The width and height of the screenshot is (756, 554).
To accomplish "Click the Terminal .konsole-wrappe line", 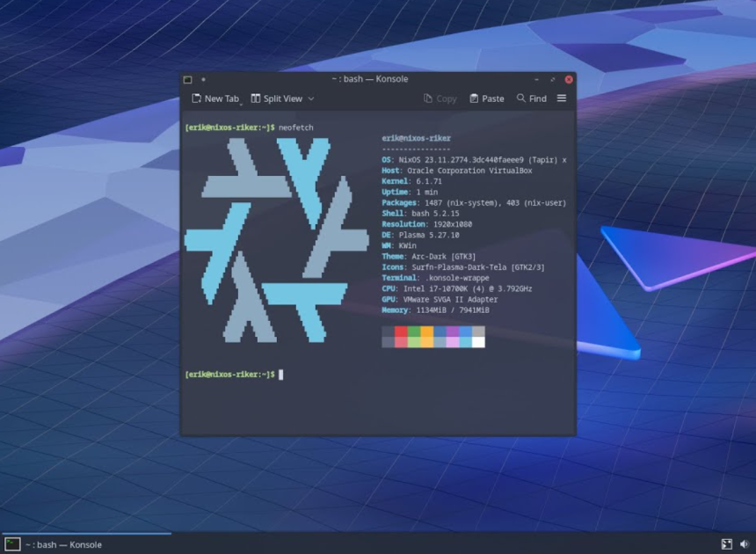I will point(435,278).
